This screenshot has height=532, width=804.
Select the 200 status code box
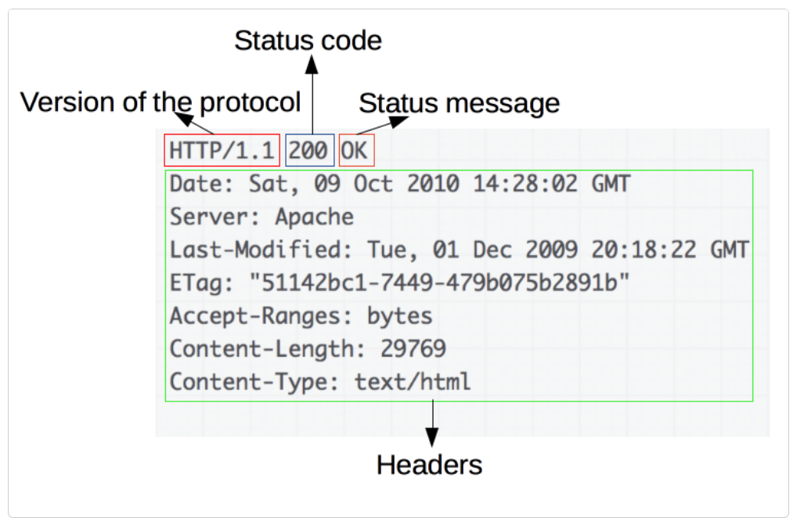click(x=310, y=150)
